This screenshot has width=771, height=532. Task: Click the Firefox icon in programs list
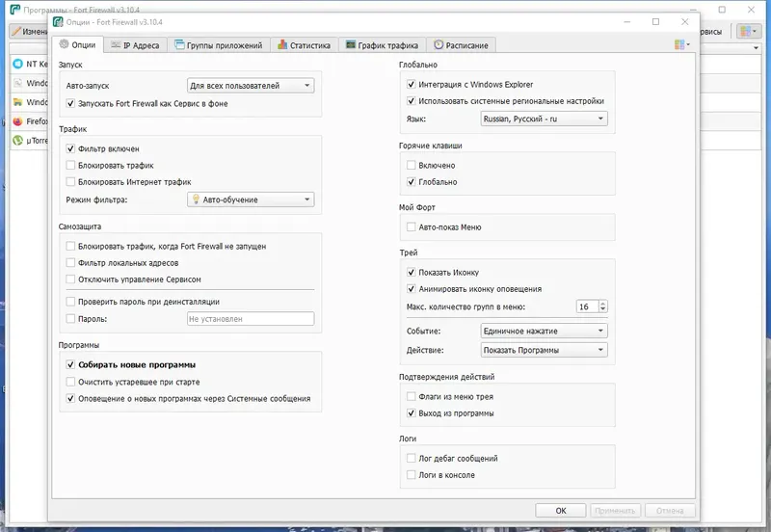click(x=17, y=121)
